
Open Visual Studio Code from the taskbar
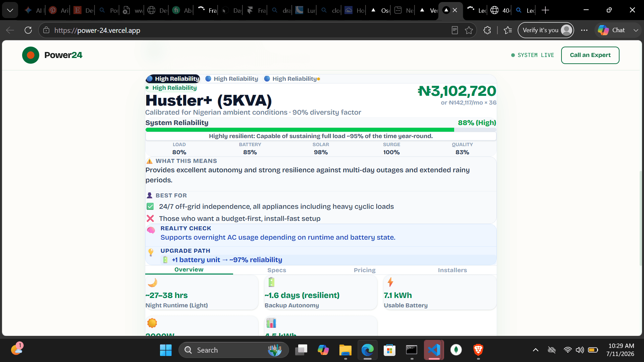(x=434, y=350)
